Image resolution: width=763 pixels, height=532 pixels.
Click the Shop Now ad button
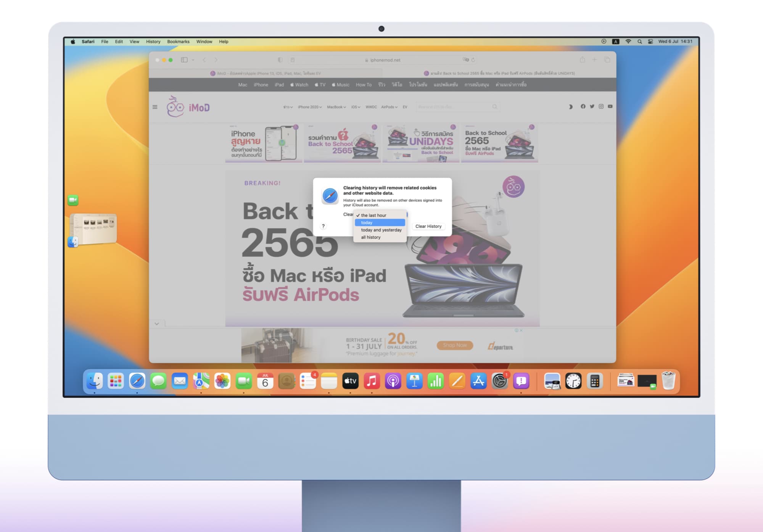click(455, 345)
